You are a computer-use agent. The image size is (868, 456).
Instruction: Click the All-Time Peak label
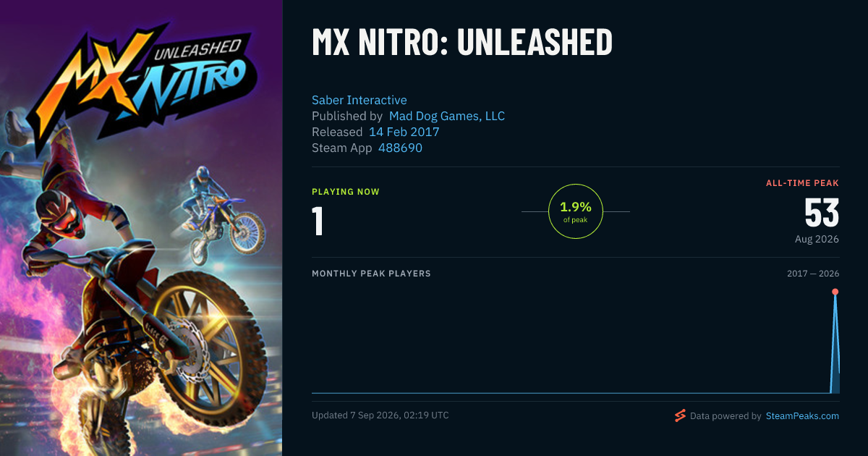click(x=802, y=183)
